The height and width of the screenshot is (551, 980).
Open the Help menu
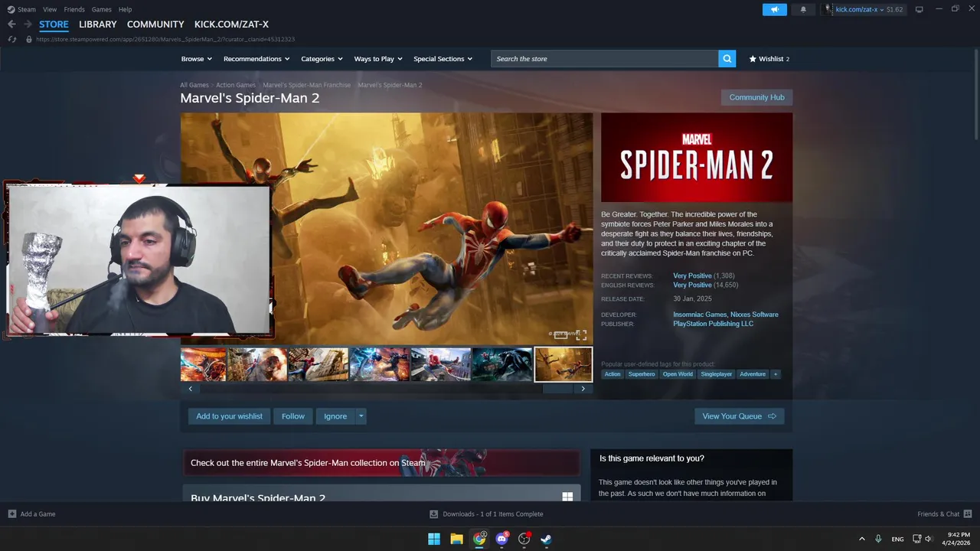coord(125,9)
